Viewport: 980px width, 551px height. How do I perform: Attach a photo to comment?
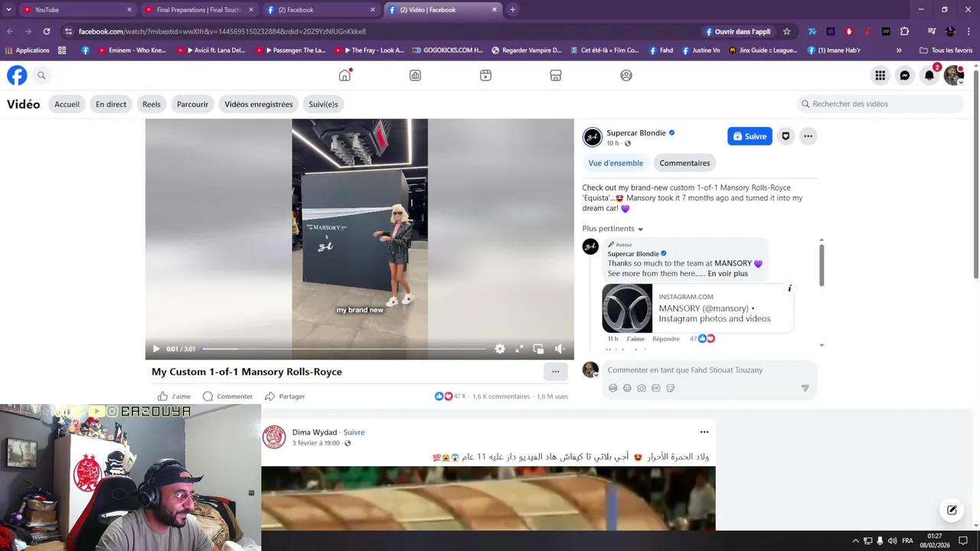pyautogui.click(x=642, y=388)
